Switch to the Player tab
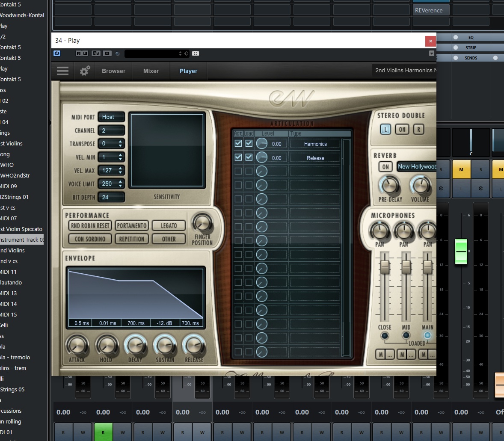 click(x=188, y=71)
